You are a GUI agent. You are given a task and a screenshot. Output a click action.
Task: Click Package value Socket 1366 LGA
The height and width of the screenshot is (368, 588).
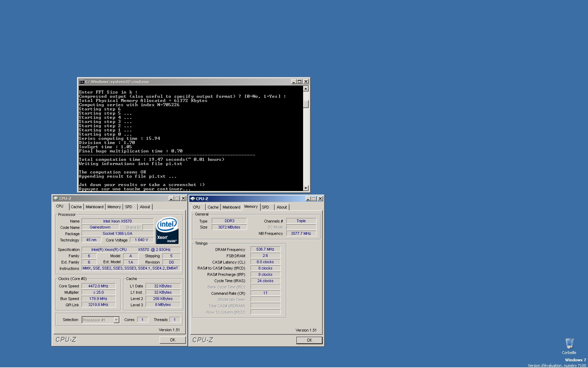118,234
